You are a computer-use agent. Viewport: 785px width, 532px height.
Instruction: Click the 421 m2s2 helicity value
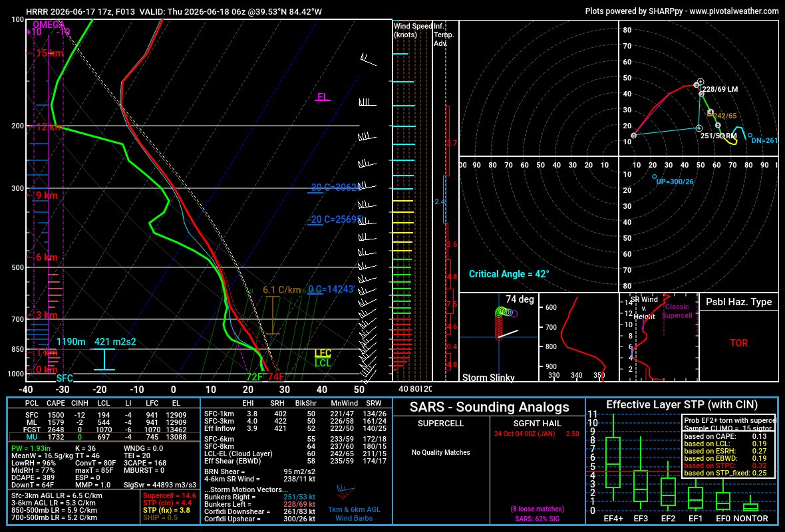tap(115, 342)
